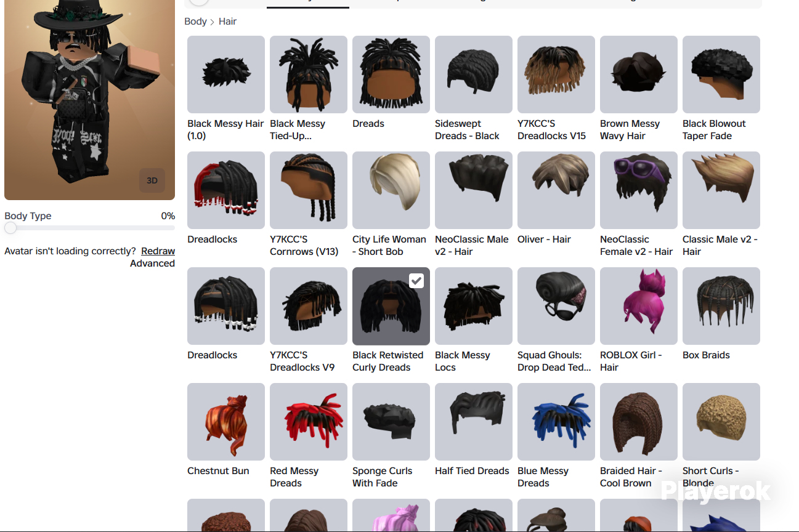Image resolution: width=799 pixels, height=532 pixels.
Task: Open the Advanced options link
Action: [x=152, y=264]
